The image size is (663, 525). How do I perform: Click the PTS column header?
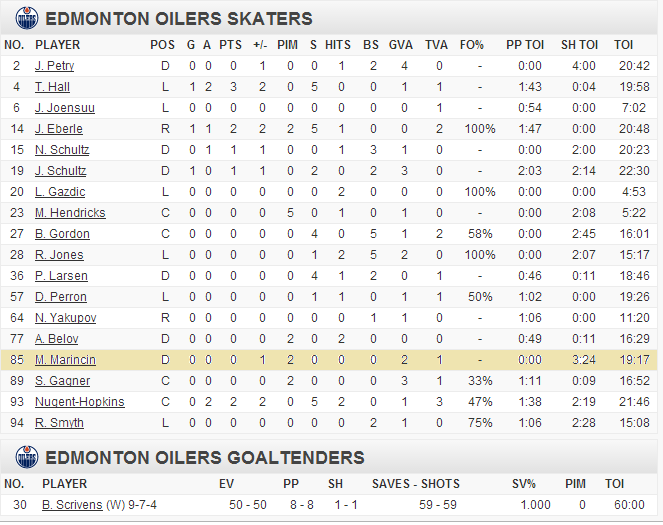coord(230,45)
